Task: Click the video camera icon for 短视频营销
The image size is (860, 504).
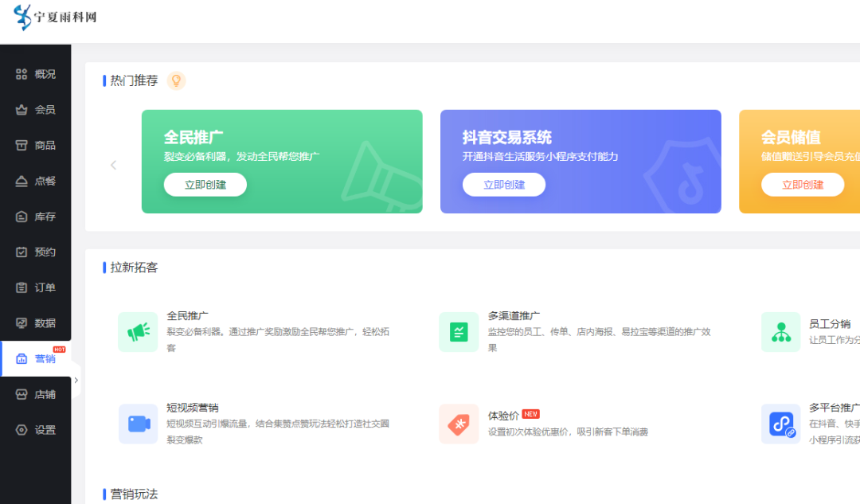Action: point(139,424)
